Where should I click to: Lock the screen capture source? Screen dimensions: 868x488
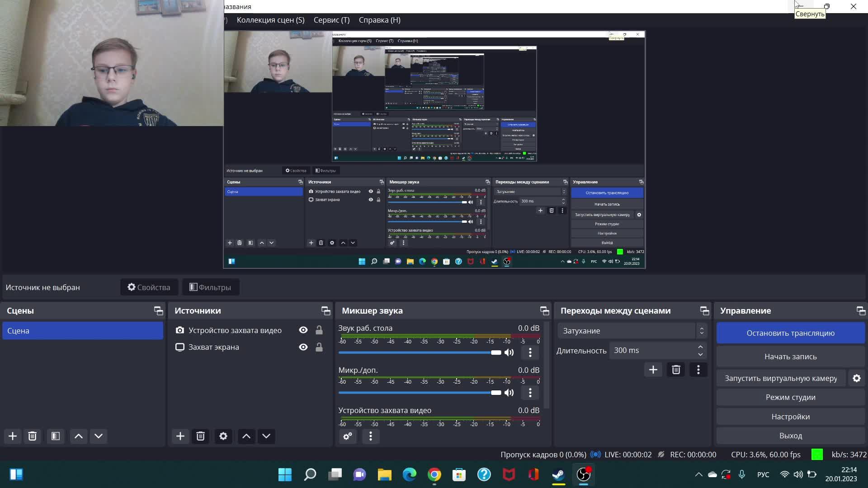coord(319,347)
